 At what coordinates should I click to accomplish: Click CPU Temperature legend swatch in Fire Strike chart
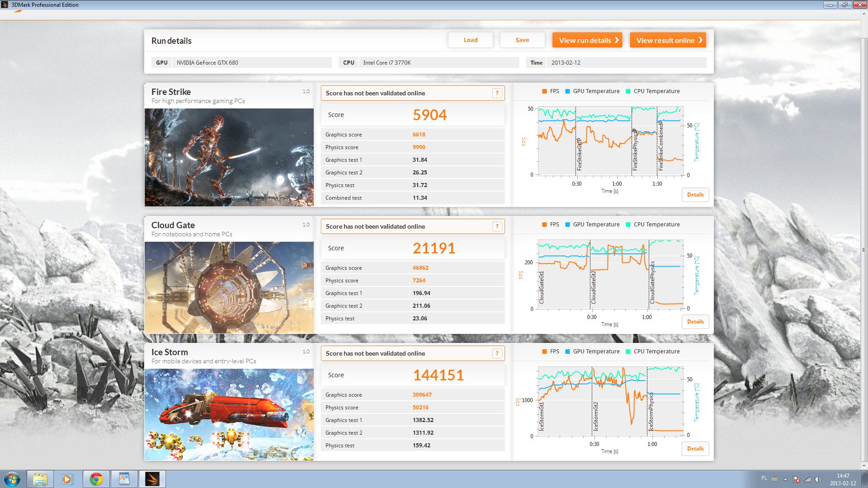[628, 91]
